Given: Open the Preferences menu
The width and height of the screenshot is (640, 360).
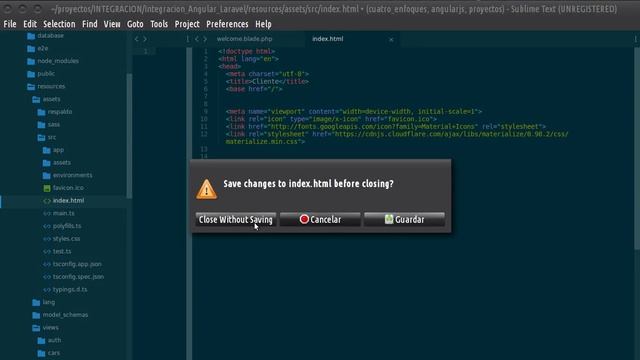Looking at the screenshot, I should pos(227,24).
